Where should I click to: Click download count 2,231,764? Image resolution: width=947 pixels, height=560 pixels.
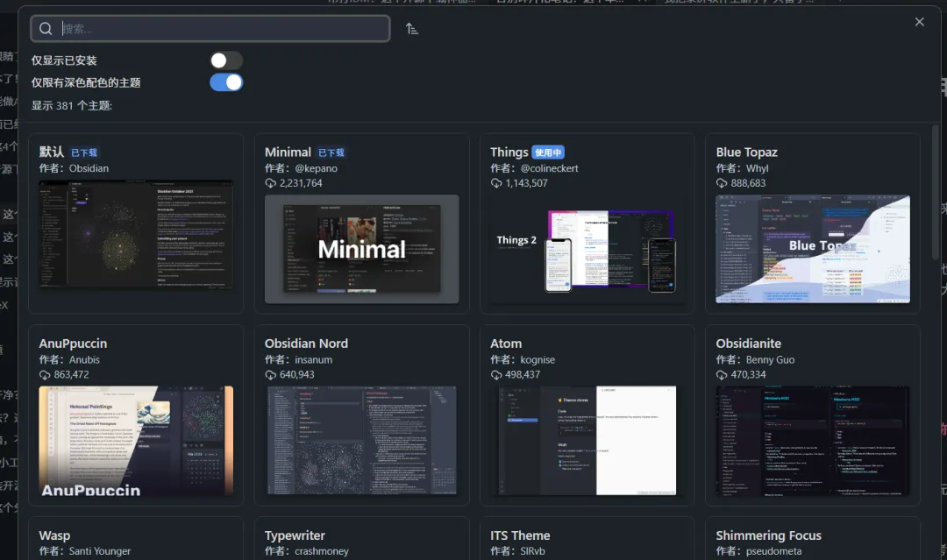(x=301, y=183)
